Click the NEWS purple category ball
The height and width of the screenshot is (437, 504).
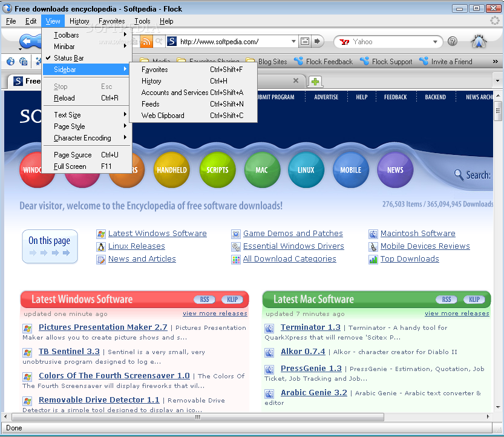tap(395, 170)
